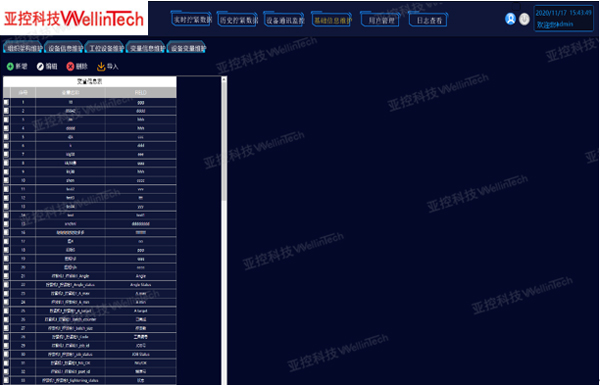Click the green 新增 (add) icon

10,67
